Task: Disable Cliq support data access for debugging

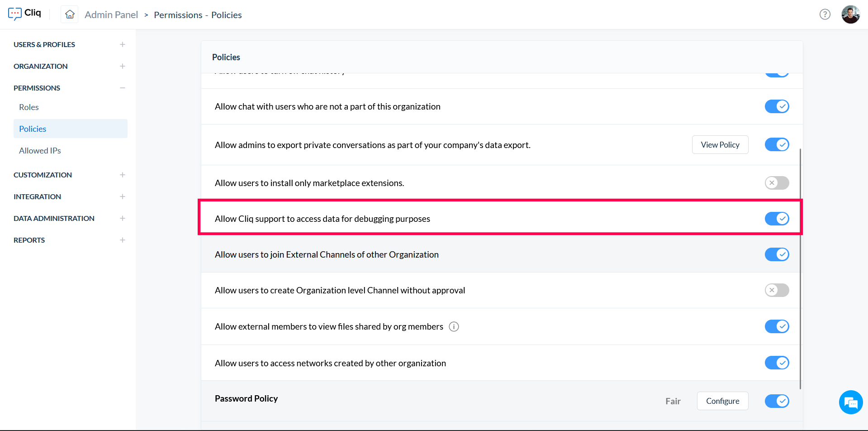Action: (777, 219)
